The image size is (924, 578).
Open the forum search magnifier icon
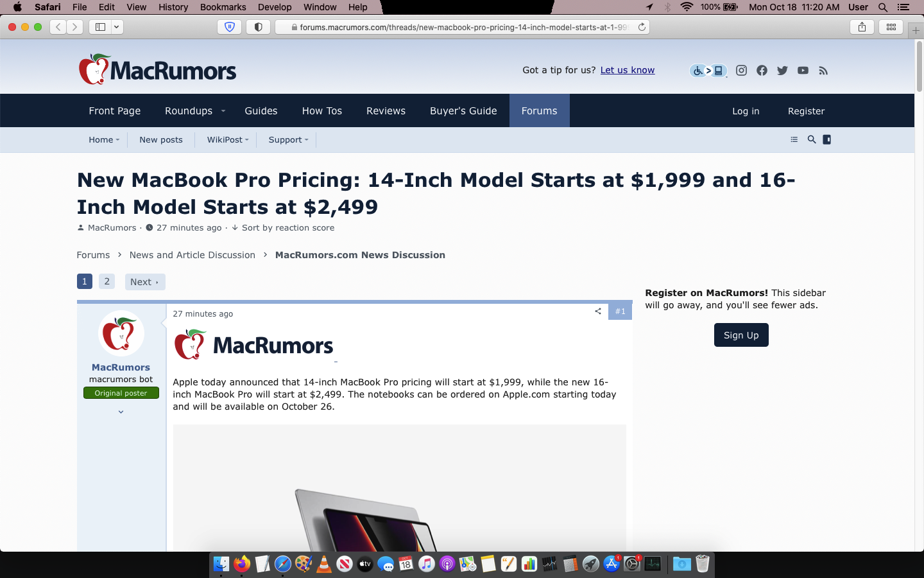point(812,139)
